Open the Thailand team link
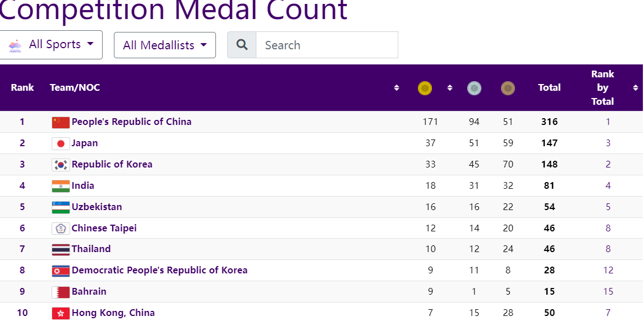Screen dimensions: 644x321 91,249
